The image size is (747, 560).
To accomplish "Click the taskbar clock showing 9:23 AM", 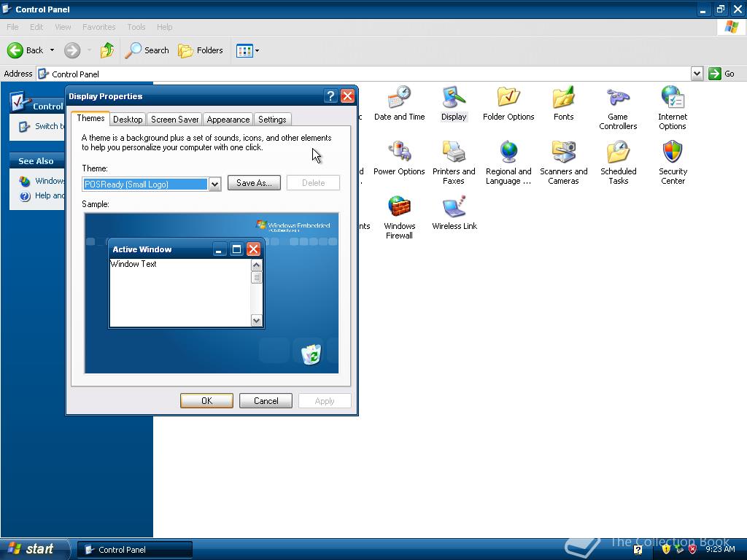I will 720,549.
